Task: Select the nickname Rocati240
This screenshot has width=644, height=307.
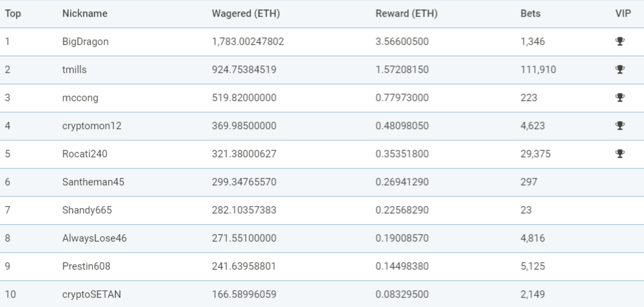Action: [x=85, y=154]
